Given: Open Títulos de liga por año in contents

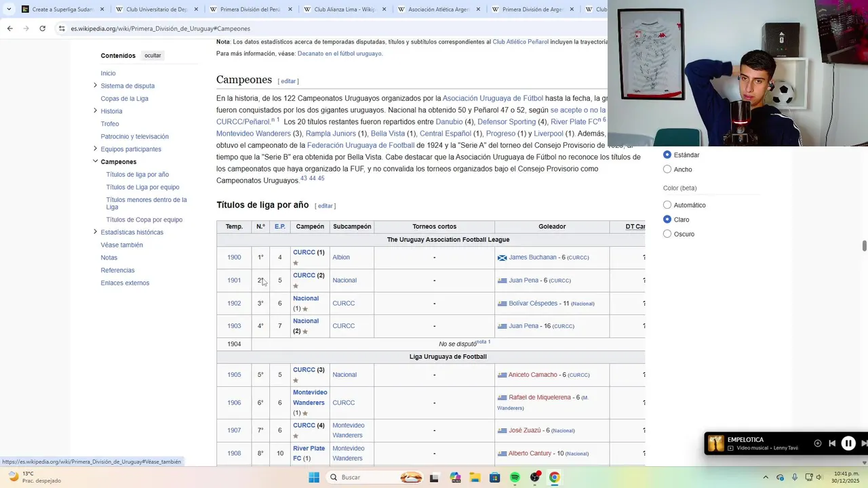Looking at the screenshot, I should point(138,174).
